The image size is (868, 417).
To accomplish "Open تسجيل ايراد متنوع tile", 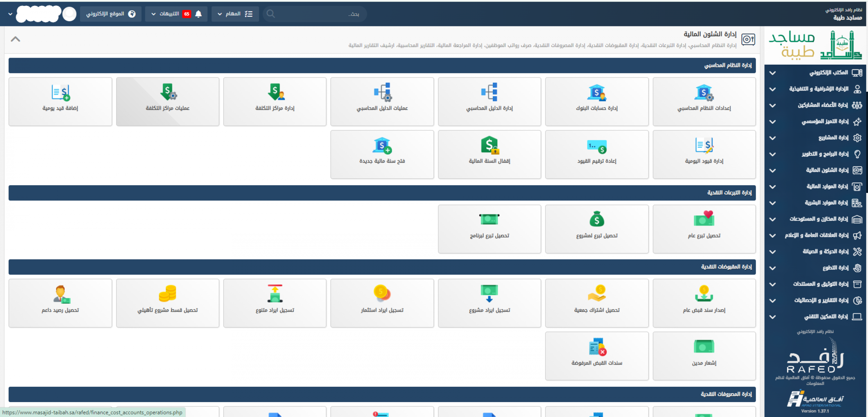I will [275, 303].
